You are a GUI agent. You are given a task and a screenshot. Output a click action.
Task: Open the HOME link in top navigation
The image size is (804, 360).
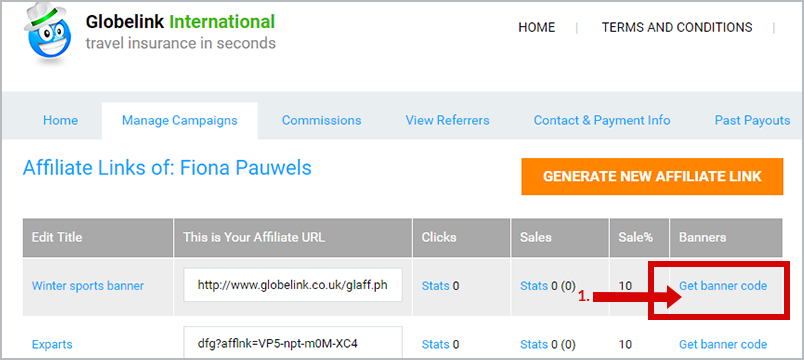tap(536, 27)
